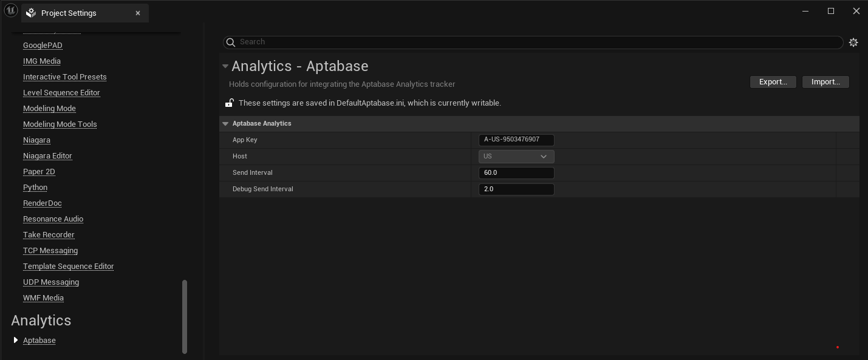This screenshot has width=868, height=360.
Task: Click the arrow beside Aptabase
Action: pyautogui.click(x=16, y=340)
